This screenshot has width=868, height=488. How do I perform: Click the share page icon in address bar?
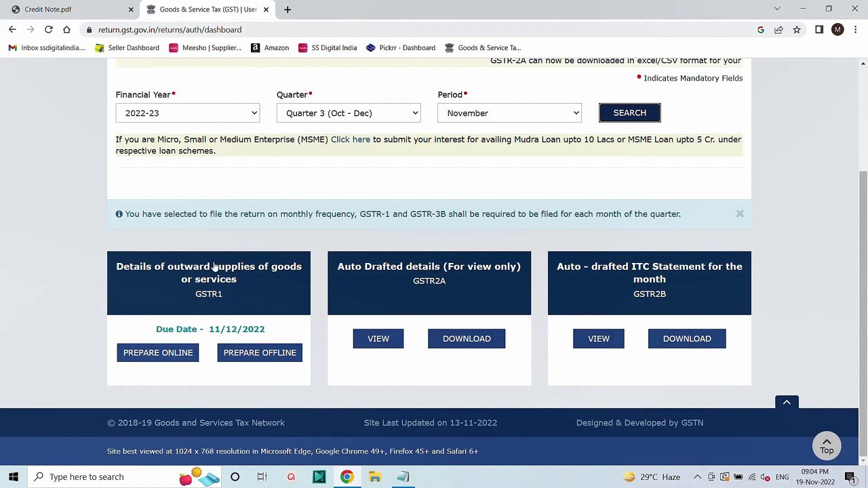778,29
